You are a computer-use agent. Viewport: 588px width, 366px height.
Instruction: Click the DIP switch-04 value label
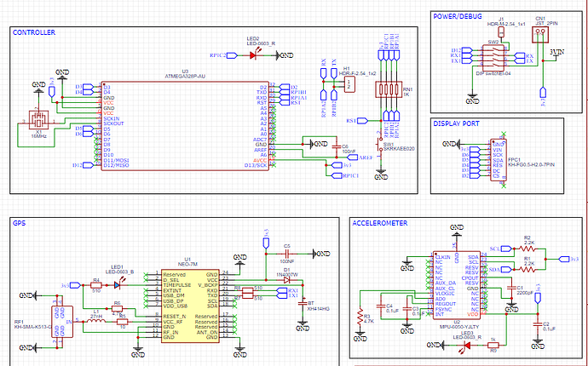tap(493, 73)
